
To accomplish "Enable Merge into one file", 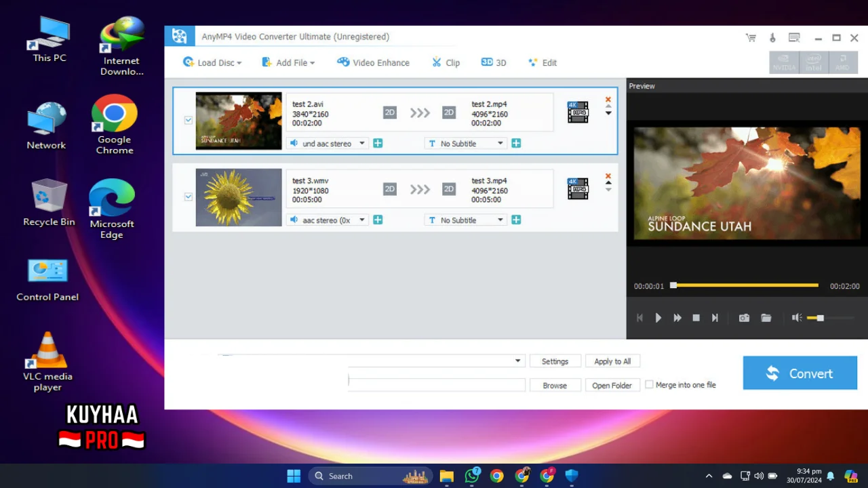I will click(649, 384).
